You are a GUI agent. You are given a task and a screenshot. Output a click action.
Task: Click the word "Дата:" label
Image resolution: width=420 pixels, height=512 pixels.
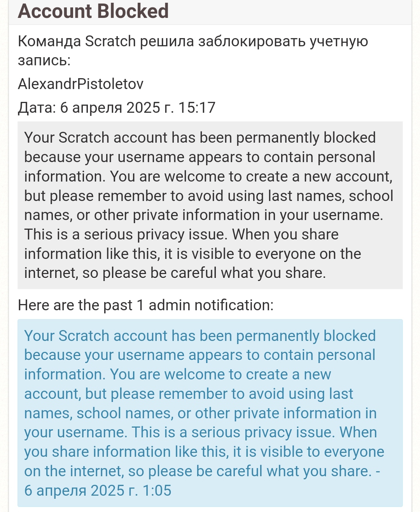coord(37,108)
